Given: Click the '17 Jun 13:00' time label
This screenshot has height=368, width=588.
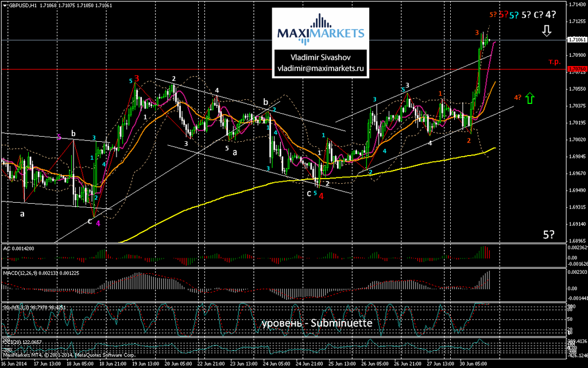Looking at the screenshot, I should (x=47, y=364).
